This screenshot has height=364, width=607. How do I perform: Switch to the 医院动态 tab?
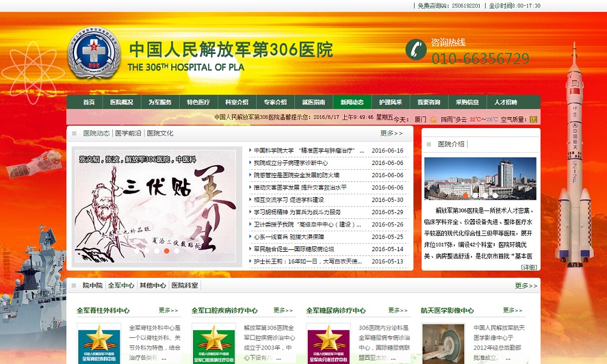click(97, 133)
